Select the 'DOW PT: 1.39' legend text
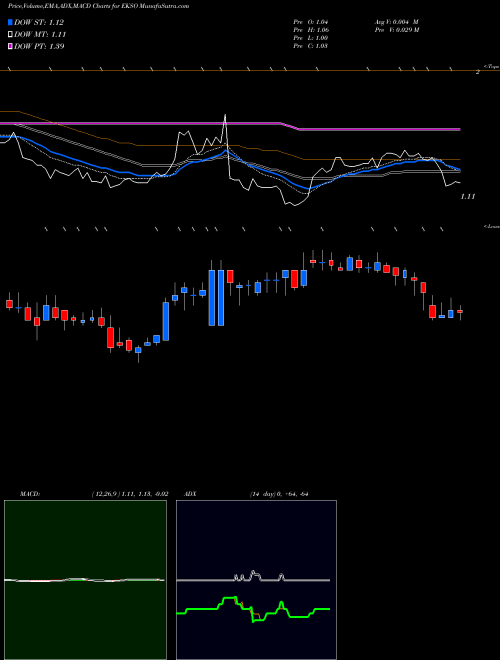 (39, 46)
